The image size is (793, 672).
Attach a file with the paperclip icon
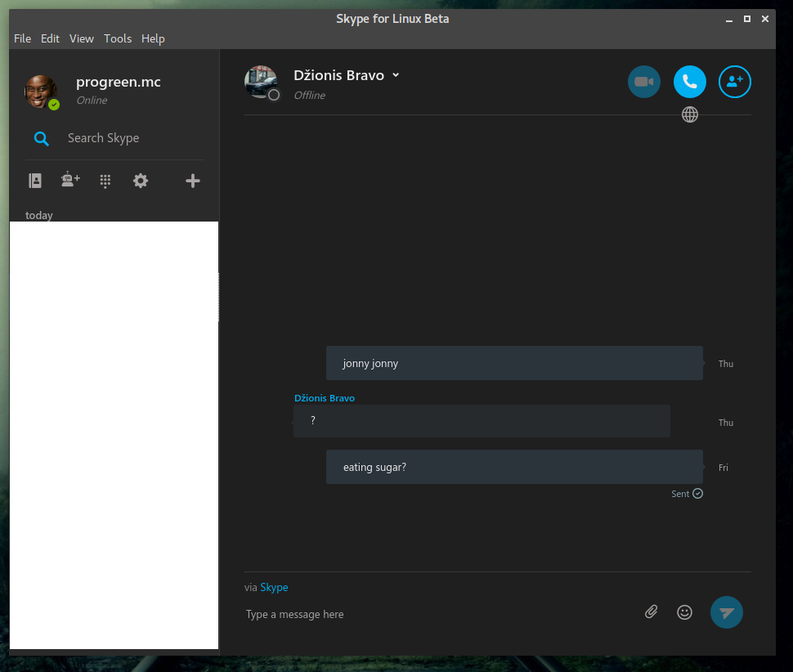coord(652,612)
